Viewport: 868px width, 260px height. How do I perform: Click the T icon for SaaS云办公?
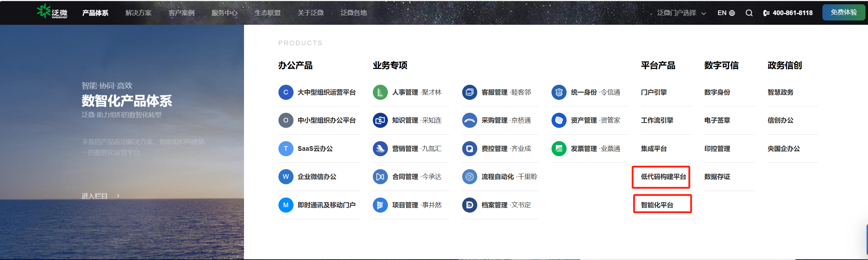(x=286, y=149)
